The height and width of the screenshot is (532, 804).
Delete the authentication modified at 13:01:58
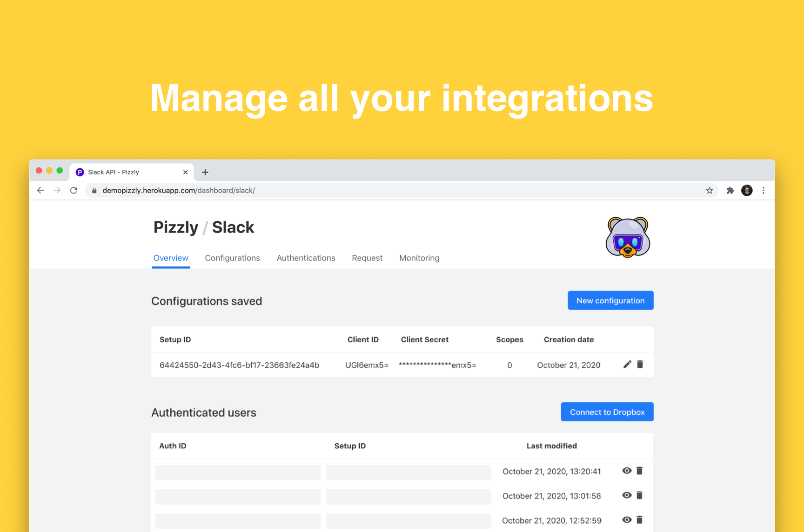point(640,495)
